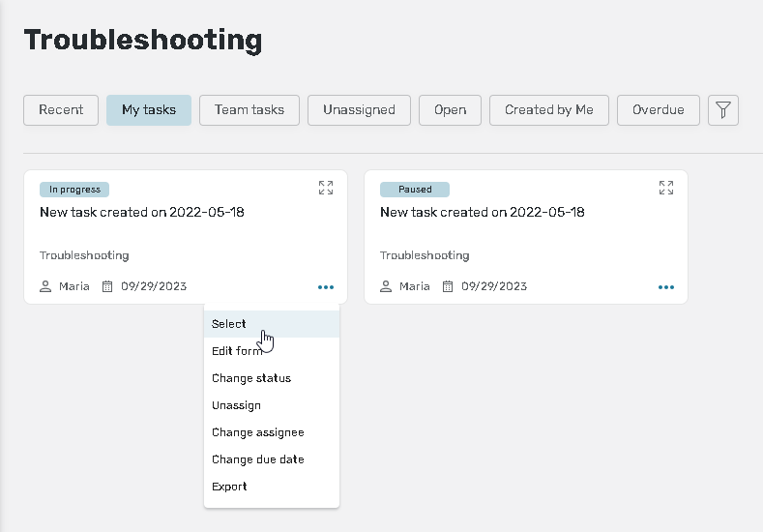Switch to the Recent filter

[x=61, y=110]
